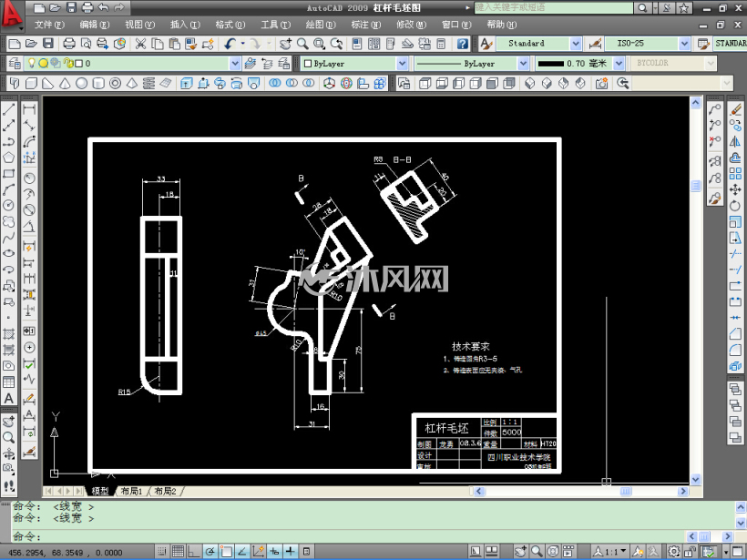Viewport: 747px width, 560px height.
Task: Toggle Lineweight display in the status bar
Action: click(291, 552)
